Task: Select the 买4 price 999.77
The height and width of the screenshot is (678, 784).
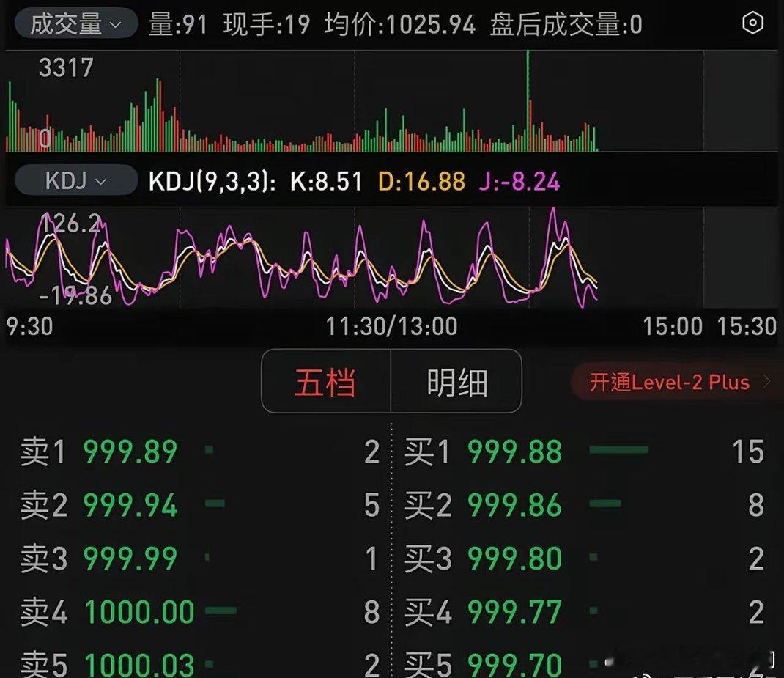Action: [x=514, y=612]
